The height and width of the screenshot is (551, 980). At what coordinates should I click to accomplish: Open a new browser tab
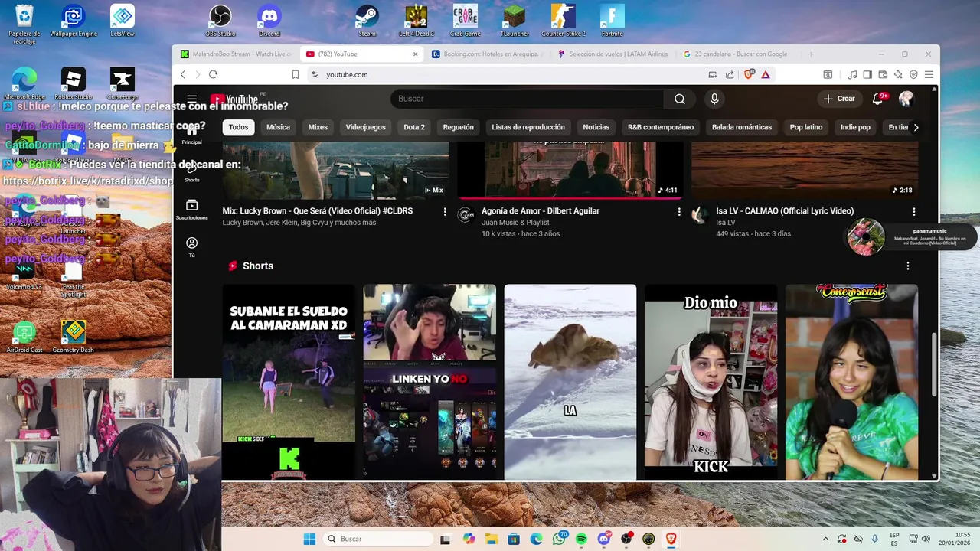[x=811, y=54]
